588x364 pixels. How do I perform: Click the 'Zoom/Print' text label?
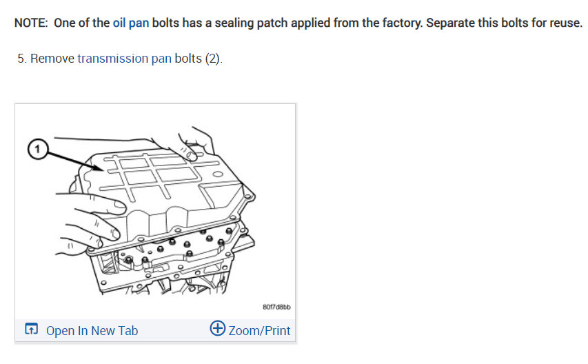pos(259,331)
